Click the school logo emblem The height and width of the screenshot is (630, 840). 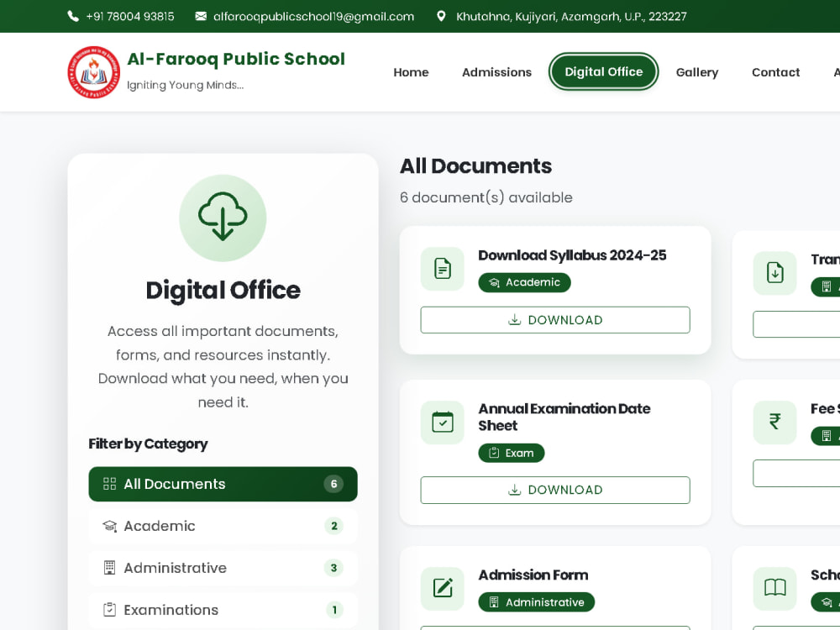pyautogui.click(x=94, y=72)
